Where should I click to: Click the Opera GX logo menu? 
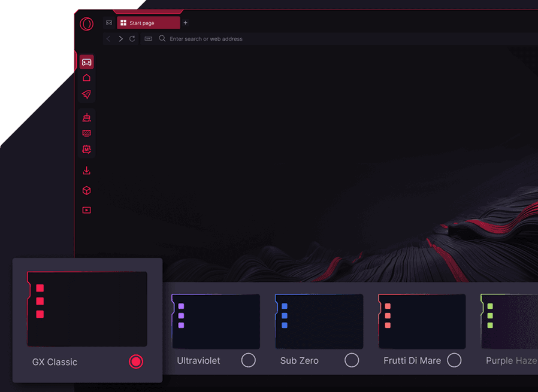(x=86, y=24)
